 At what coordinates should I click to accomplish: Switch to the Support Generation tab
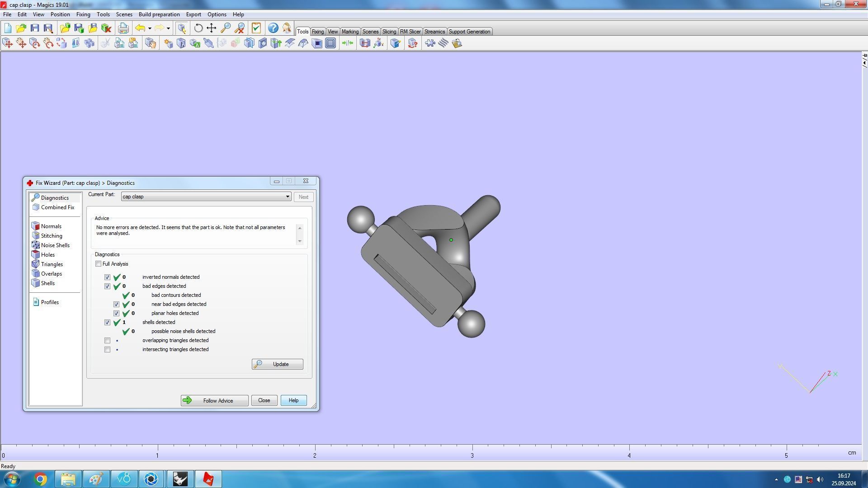click(x=469, y=32)
